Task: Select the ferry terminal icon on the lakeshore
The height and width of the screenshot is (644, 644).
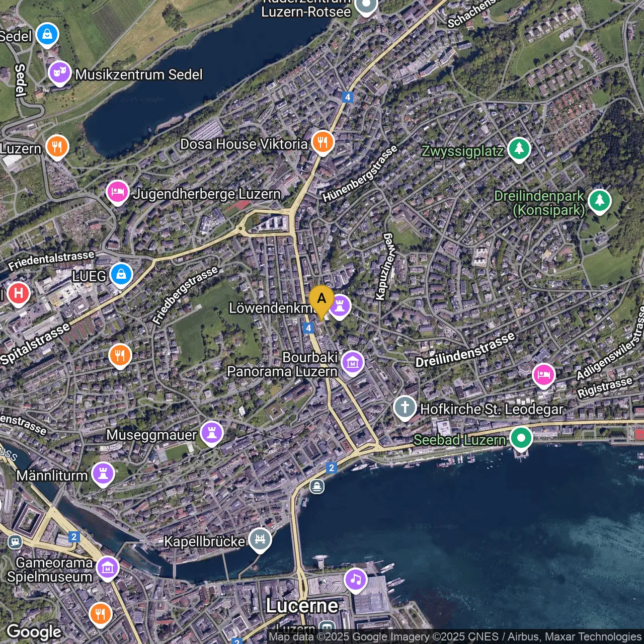Action: tap(317, 487)
